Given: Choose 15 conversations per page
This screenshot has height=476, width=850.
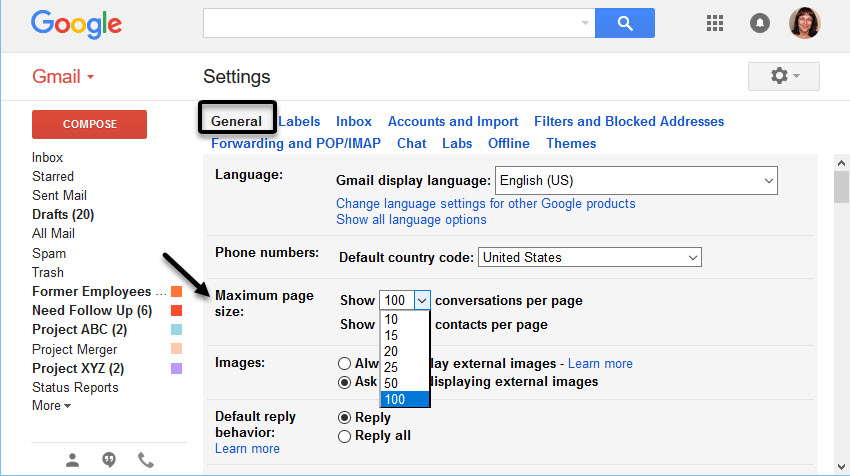Looking at the screenshot, I should point(404,335).
